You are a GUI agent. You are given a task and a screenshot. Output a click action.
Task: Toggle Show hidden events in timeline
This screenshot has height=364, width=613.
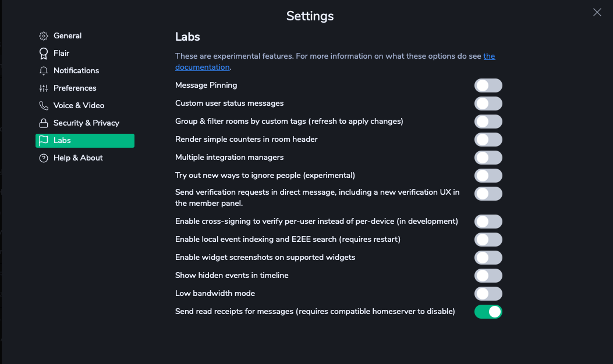[488, 276]
